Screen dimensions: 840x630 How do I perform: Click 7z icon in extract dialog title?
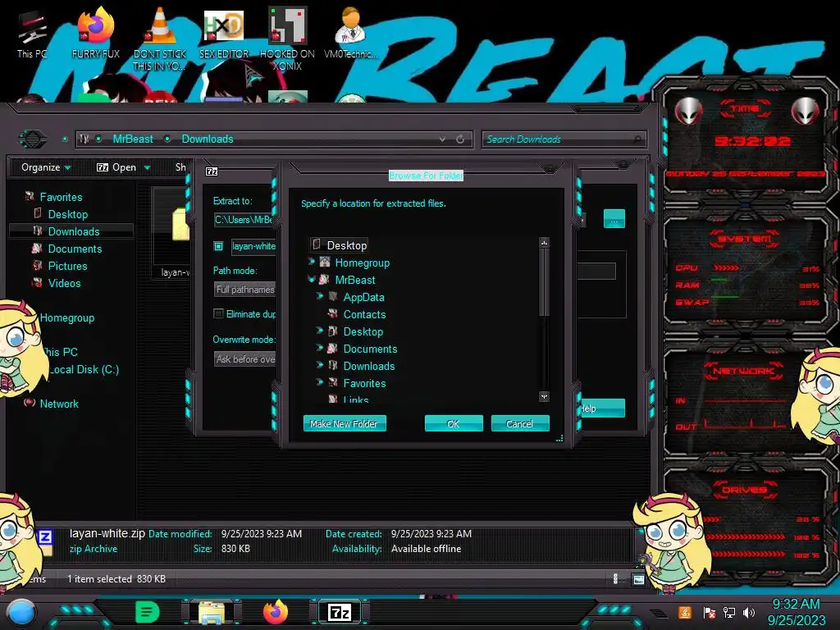212,171
